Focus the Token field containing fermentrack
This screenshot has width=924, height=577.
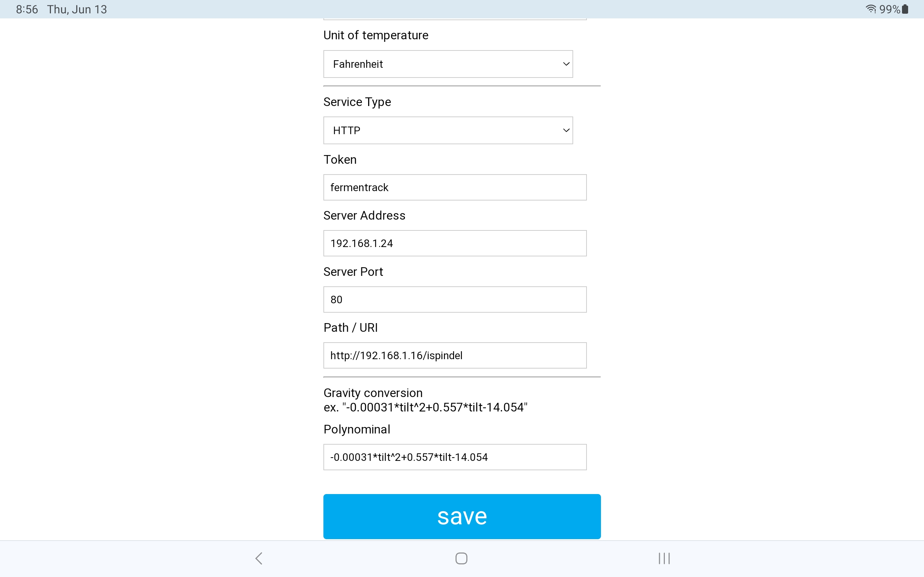point(455,188)
